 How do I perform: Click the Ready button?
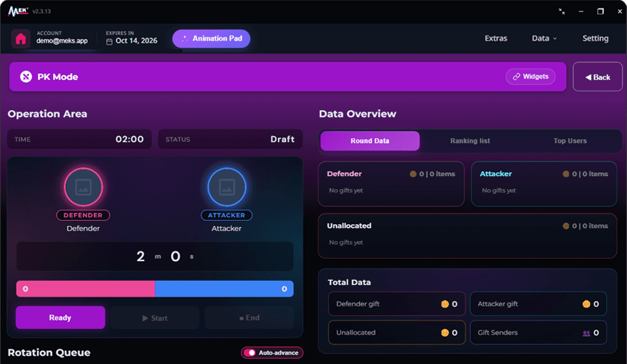point(60,317)
